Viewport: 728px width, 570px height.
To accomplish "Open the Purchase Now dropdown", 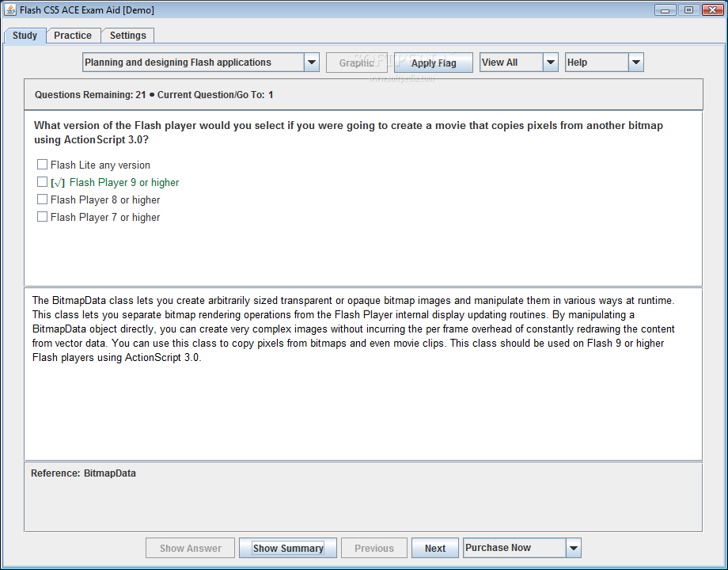I will (521, 548).
